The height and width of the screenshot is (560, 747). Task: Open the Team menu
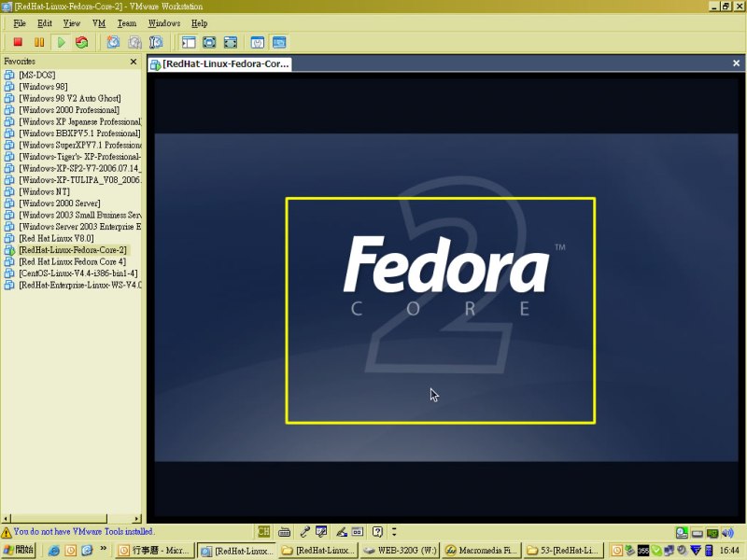pos(127,23)
